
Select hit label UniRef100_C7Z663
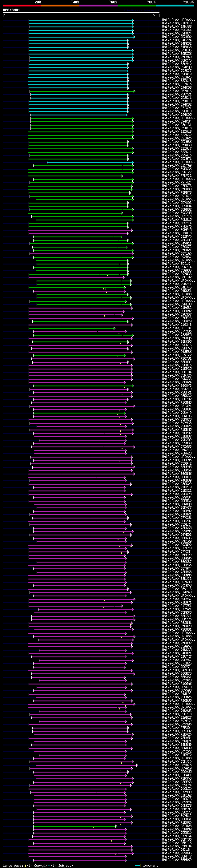click(x=177, y=447)
